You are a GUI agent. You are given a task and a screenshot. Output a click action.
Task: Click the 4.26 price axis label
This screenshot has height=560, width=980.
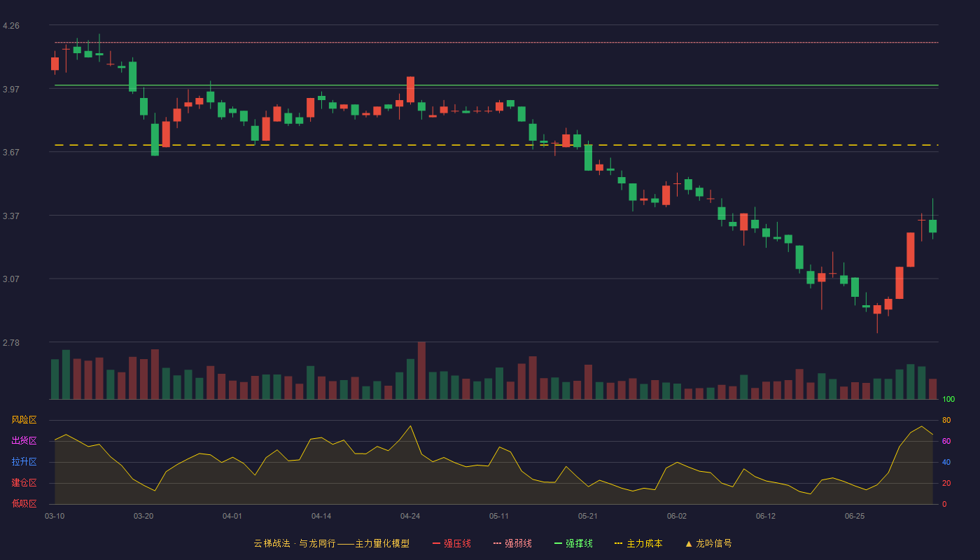11,26
